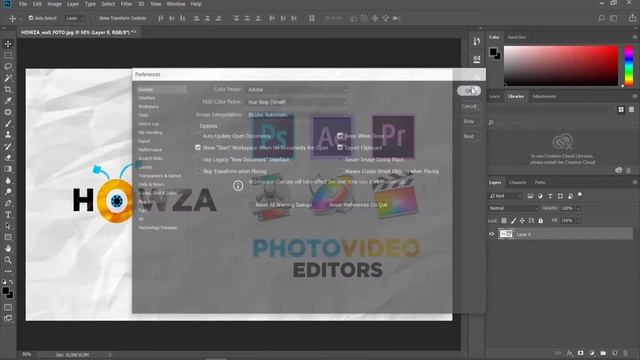Click foreground color swatch in Color panel
640x360 pixels.
[x=493, y=52]
